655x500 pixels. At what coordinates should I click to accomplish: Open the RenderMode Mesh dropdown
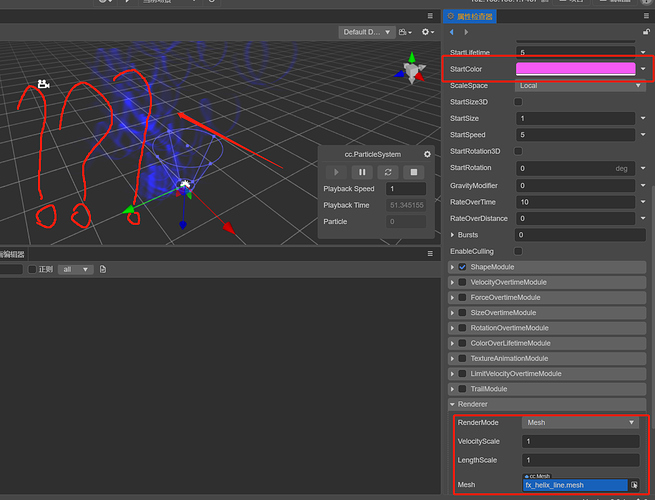pos(580,423)
